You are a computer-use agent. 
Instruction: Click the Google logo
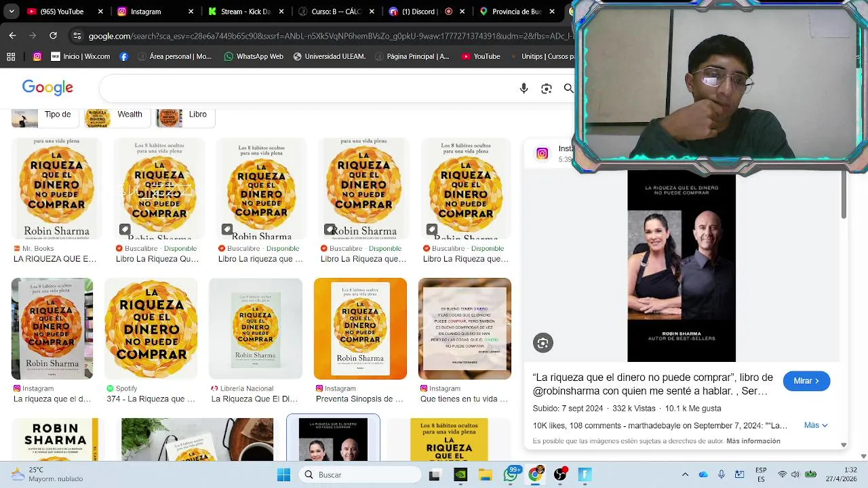point(47,87)
